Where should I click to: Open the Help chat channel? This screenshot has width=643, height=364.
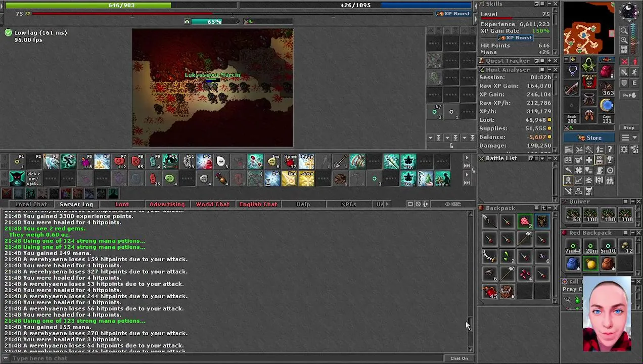coord(303,204)
